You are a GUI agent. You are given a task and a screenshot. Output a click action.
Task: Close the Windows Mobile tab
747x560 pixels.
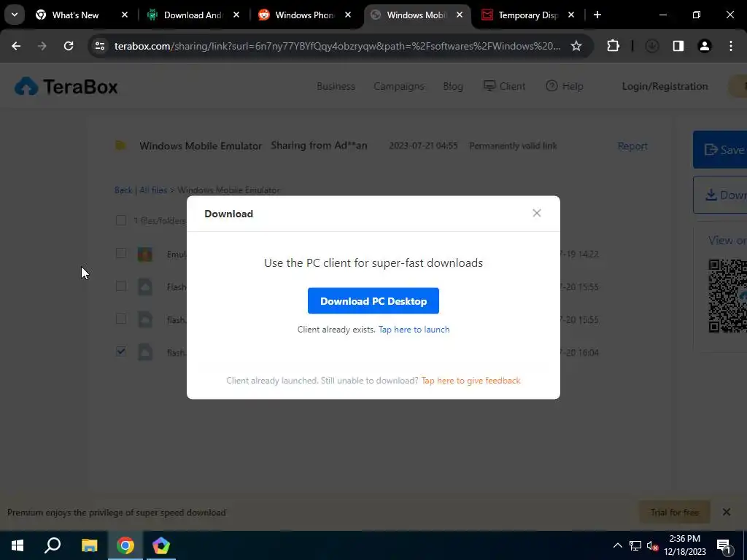460,15
